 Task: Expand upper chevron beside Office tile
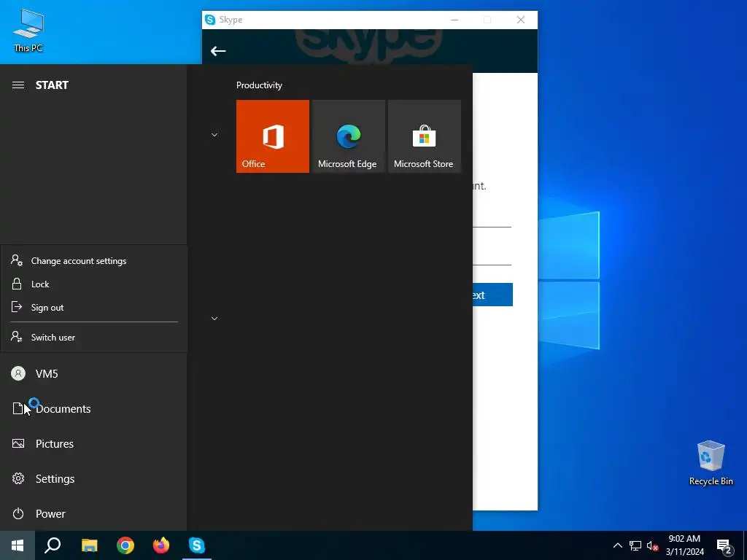click(x=214, y=135)
